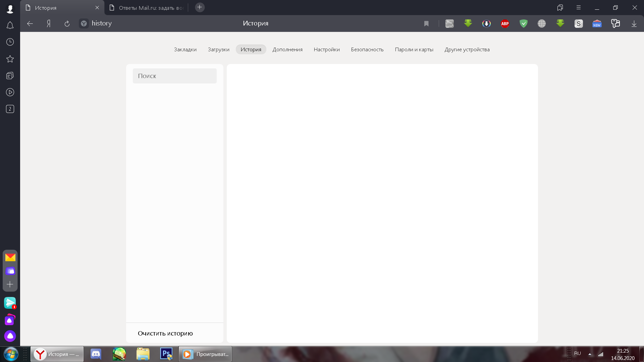Open notifications bell in sidebar
The width and height of the screenshot is (644, 362).
[x=10, y=25]
